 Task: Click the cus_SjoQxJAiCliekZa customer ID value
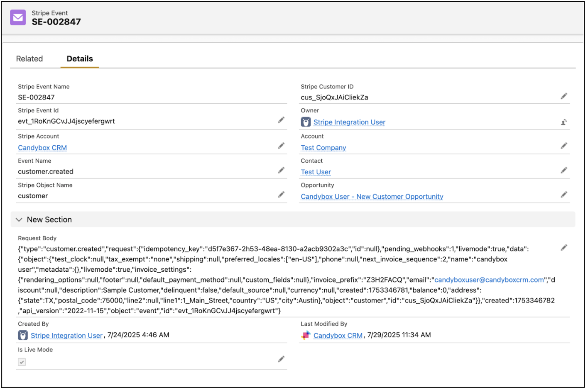(334, 97)
